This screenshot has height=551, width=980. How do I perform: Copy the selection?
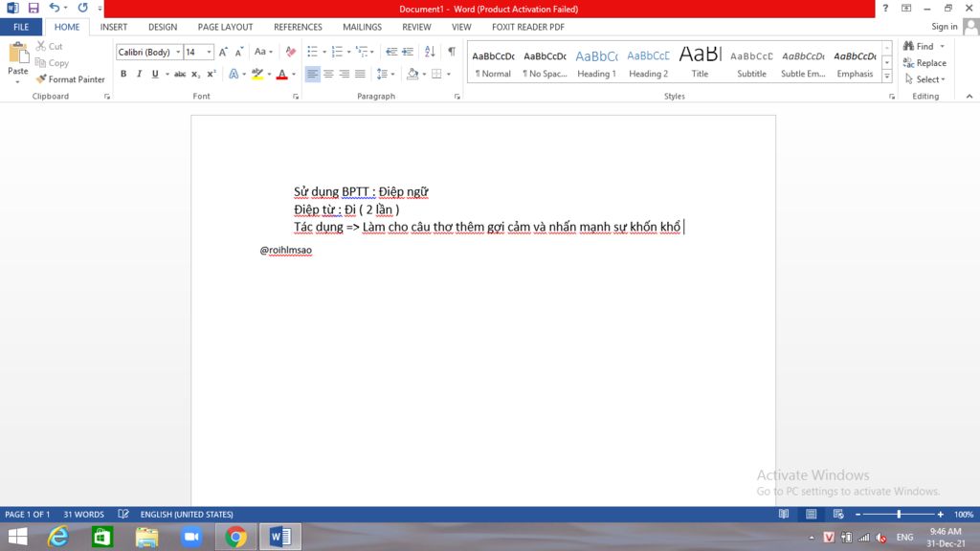coord(52,62)
